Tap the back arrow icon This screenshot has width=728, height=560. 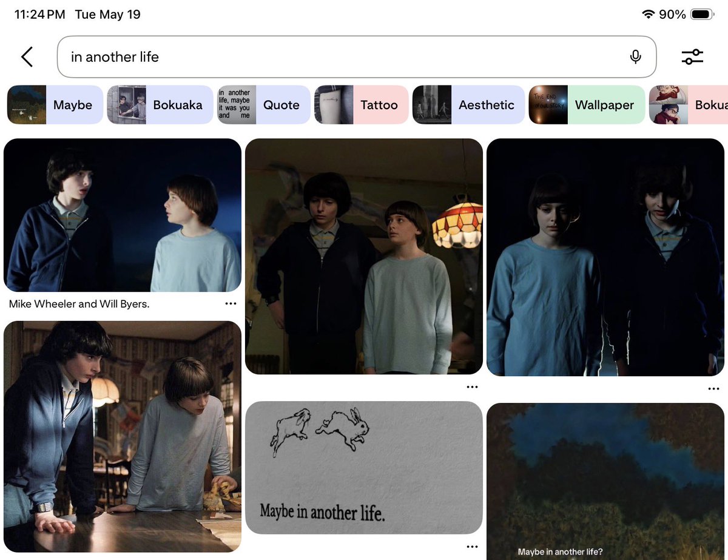click(x=27, y=56)
